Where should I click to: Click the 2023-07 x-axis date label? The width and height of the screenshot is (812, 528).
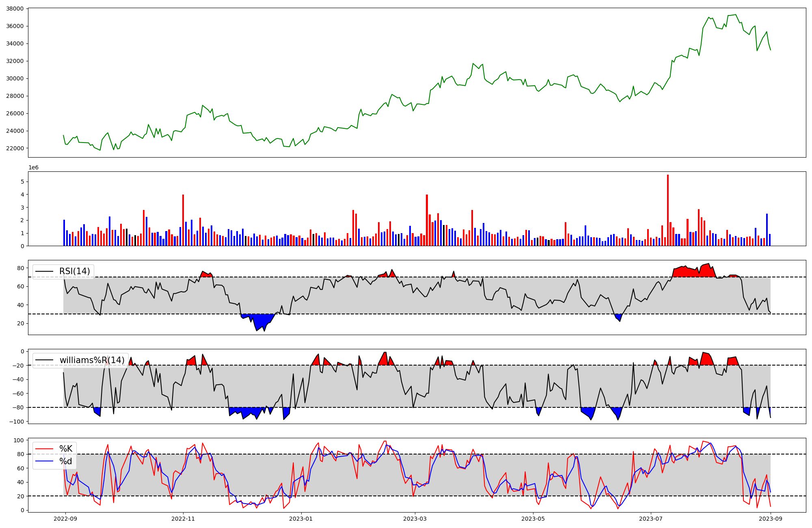point(651,519)
